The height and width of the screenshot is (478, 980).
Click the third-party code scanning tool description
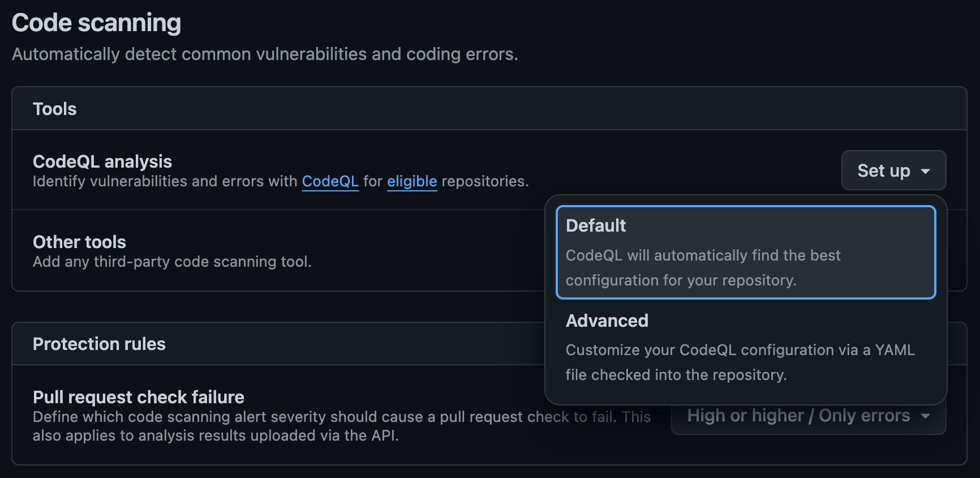[172, 262]
